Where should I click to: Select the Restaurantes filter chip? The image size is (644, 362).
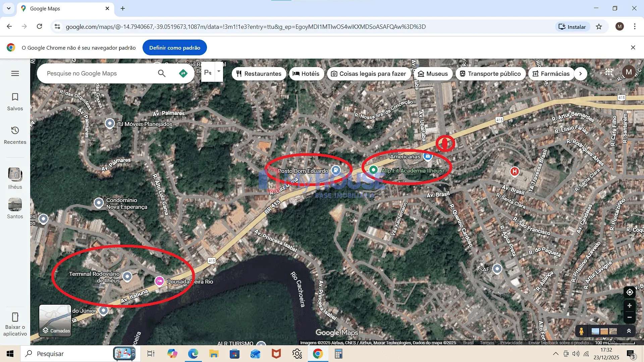coord(259,74)
